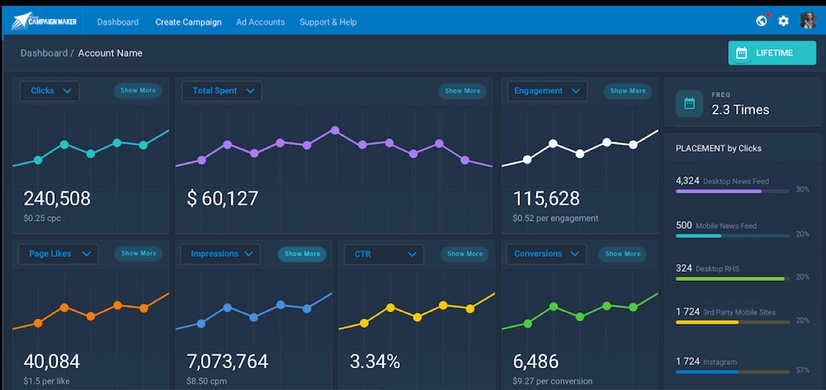Open the Create Campaign menu item
Viewport: 826px width, 390px height.
pos(188,22)
